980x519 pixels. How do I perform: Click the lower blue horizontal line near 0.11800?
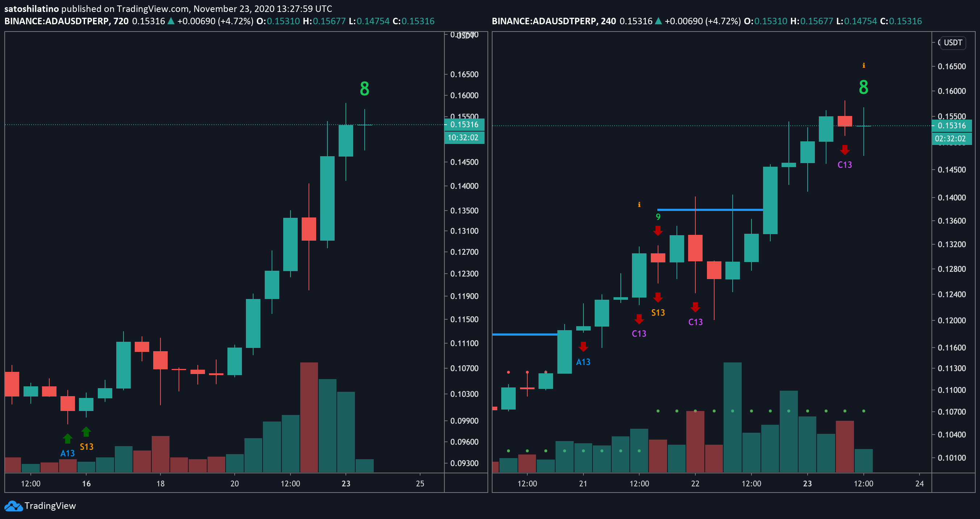(525, 334)
